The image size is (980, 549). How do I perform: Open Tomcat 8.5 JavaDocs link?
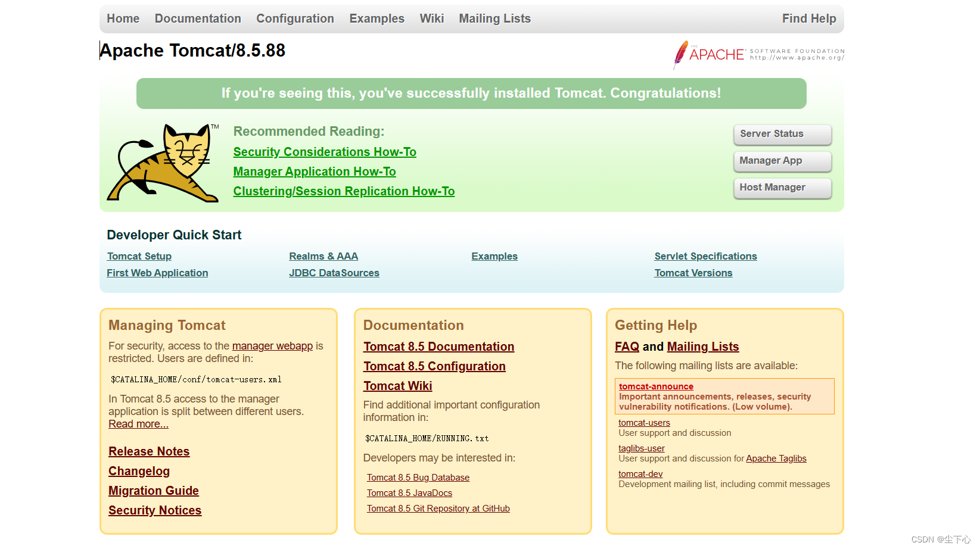(x=409, y=493)
